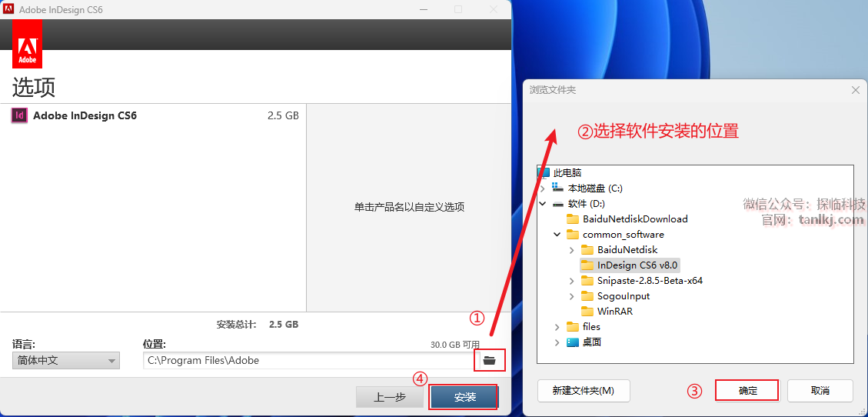Screen dimensions: 868x417
Task: Click the 本地磁盘 (C:) drive icon
Action: [558, 188]
